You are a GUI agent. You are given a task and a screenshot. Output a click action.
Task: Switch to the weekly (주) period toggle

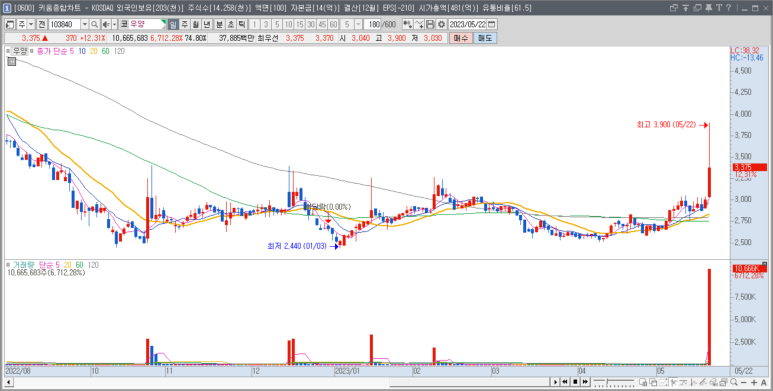[x=184, y=24]
